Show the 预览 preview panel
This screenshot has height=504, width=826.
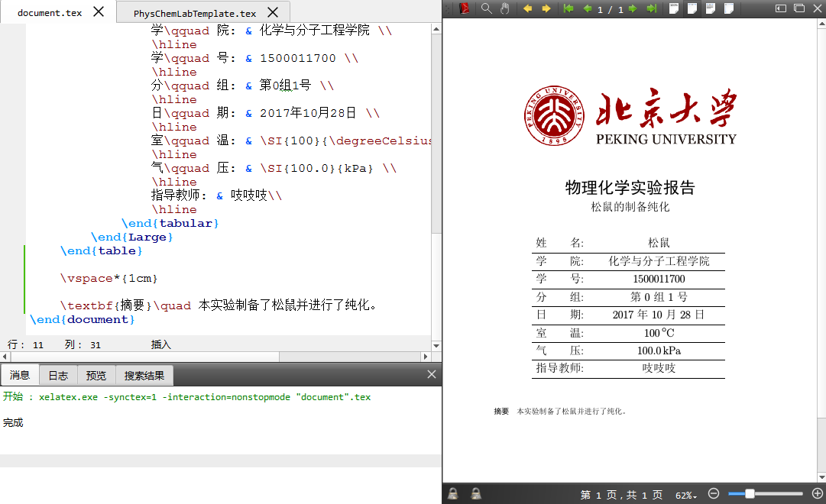(x=96, y=374)
